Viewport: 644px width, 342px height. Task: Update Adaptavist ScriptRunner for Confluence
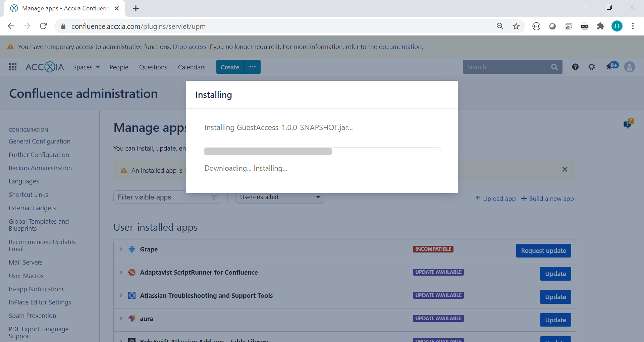click(555, 274)
